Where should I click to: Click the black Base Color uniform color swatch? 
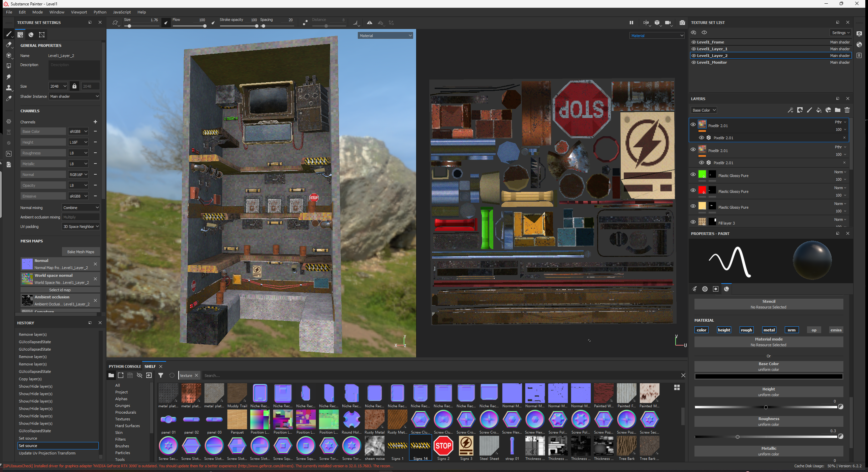[768, 377]
